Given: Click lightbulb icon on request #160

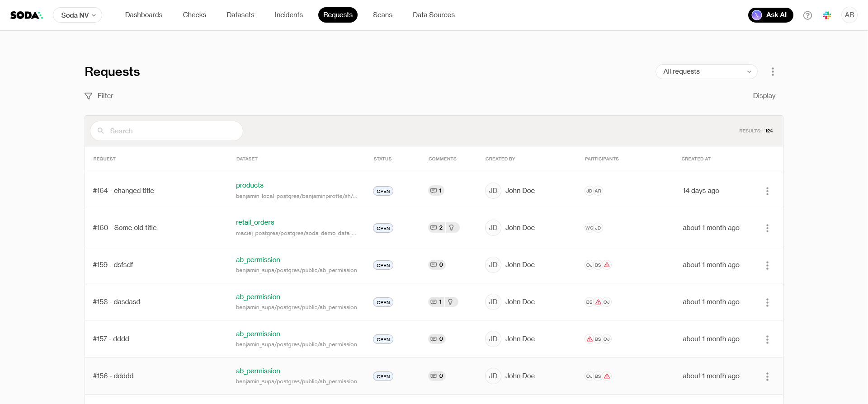Looking at the screenshot, I should pos(451,228).
